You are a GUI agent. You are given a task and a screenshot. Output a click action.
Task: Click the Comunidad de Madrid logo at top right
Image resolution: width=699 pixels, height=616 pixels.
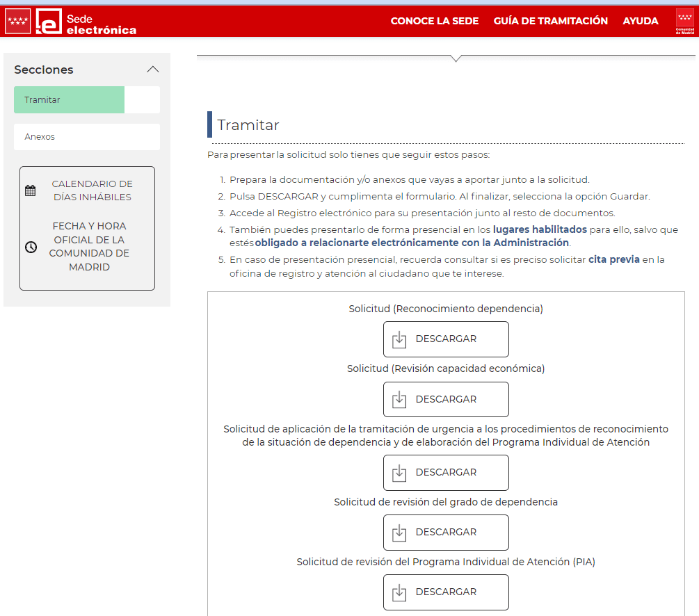click(x=685, y=22)
